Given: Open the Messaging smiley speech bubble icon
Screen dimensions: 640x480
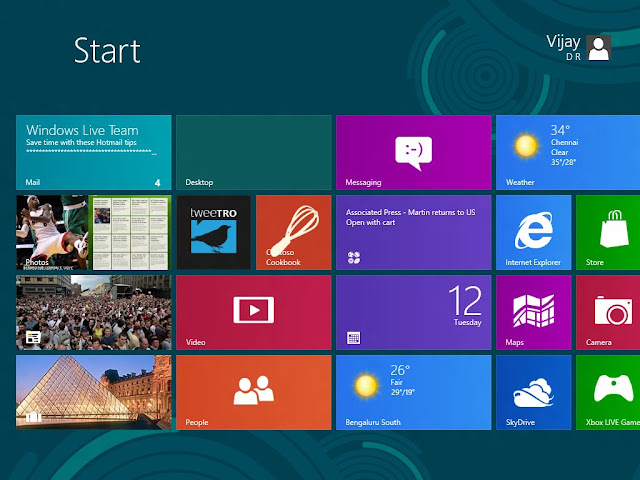Looking at the screenshot, I should click(413, 153).
